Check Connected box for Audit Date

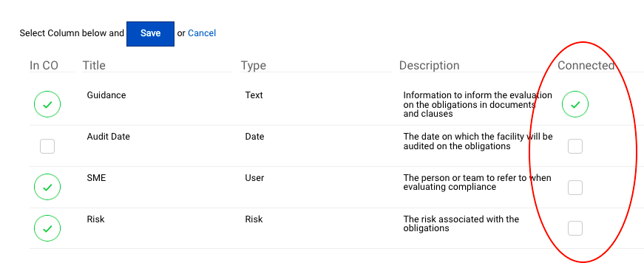pyautogui.click(x=575, y=146)
